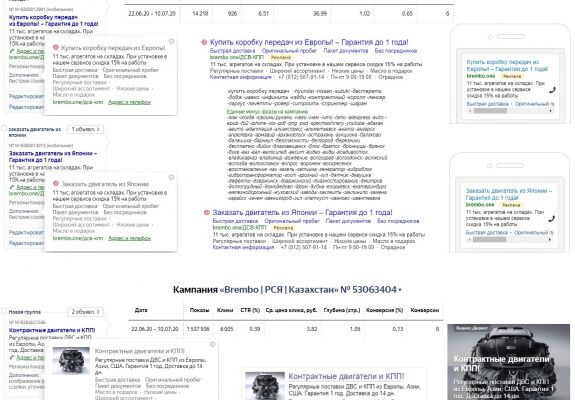Click 'Яндекс.Директ' banner with engine image
The height and width of the screenshot is (400, 575).
(x=509, y=362)
